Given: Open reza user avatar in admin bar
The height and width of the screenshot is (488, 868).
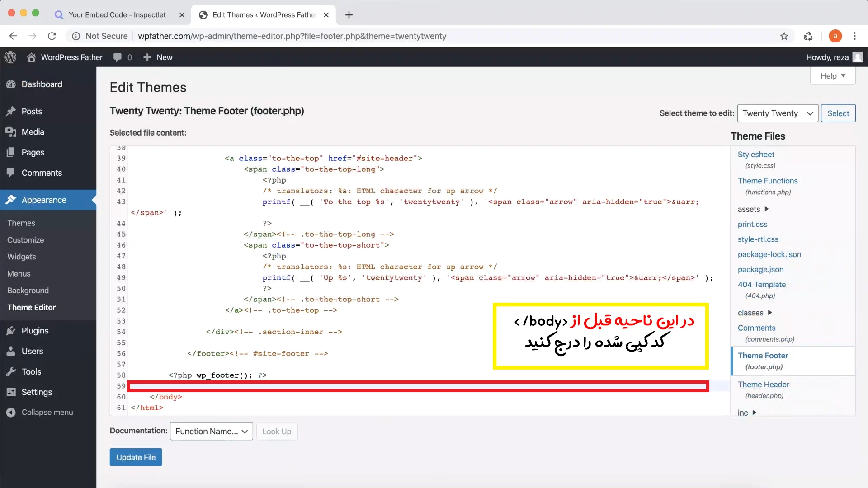Looking at the screenshot, I should pyautogui.click(x=858, y=57).
